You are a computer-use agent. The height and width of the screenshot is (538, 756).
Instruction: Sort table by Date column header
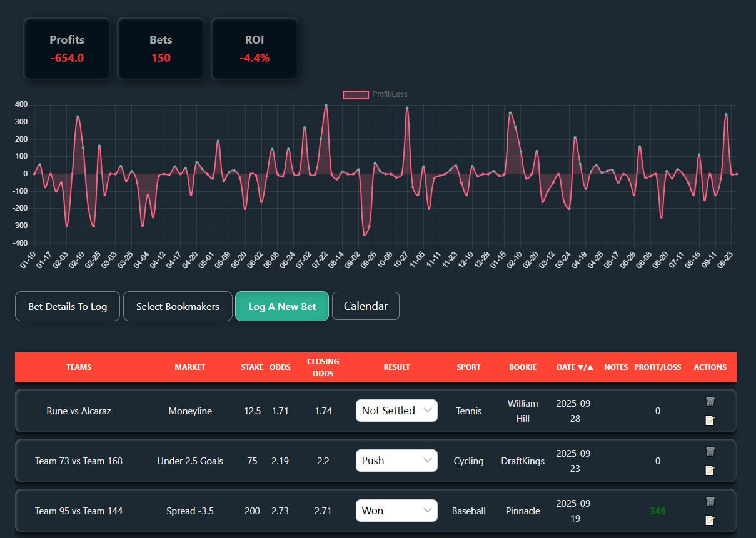click(x=575, y=367)
